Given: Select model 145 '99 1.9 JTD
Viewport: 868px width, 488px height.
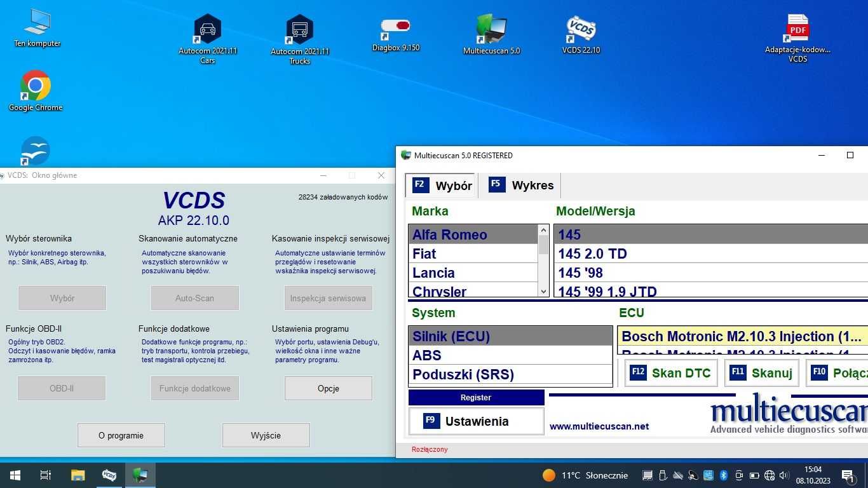Looking at the screenshot, I should point(711,290).
